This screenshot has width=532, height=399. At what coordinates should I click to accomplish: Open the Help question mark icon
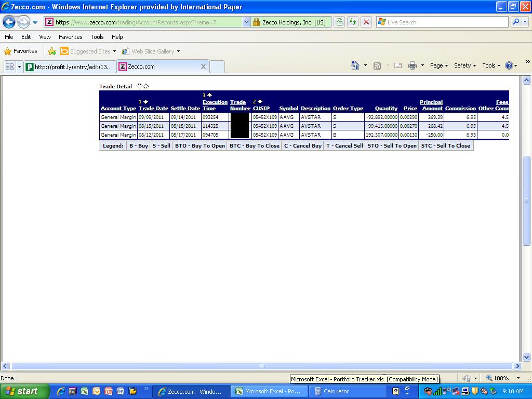click(x=509, y=65)
